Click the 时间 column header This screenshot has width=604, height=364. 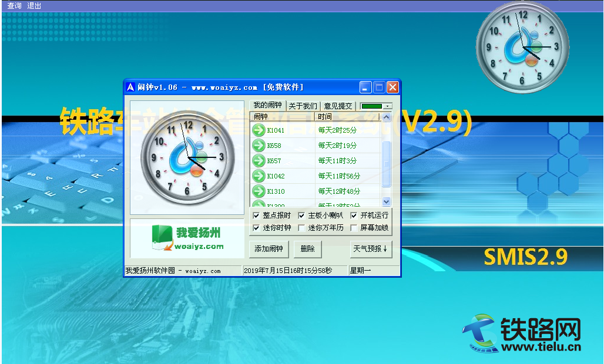[x=348, y=117]
